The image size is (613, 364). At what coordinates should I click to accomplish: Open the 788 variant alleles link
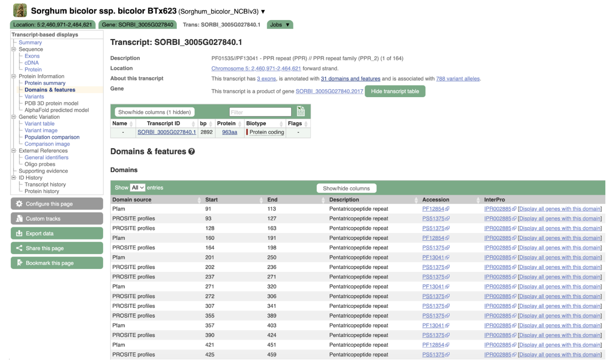(457, 79)
